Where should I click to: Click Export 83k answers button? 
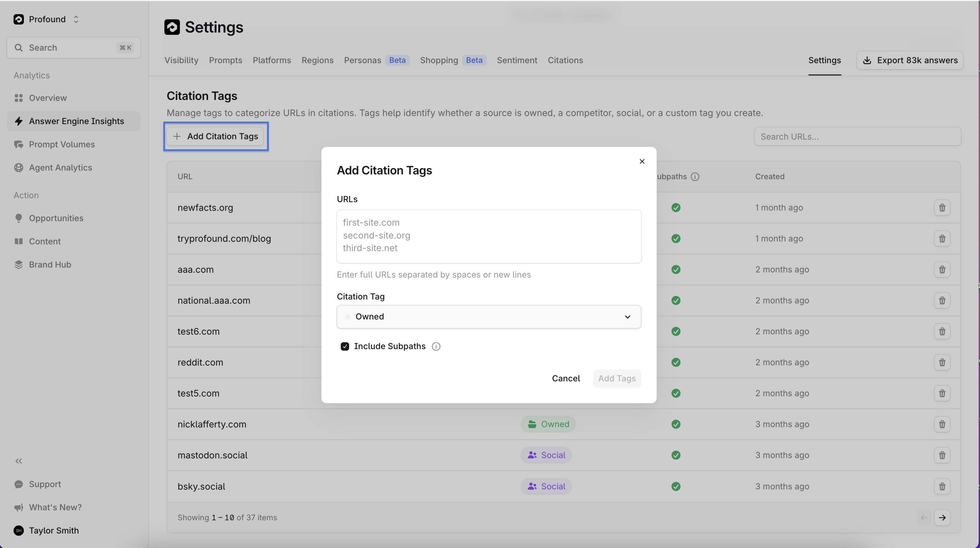pos(910,60)
